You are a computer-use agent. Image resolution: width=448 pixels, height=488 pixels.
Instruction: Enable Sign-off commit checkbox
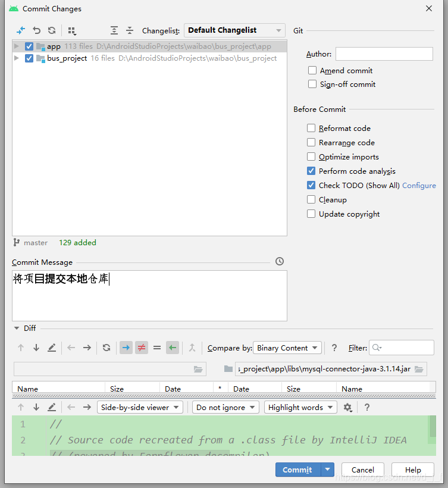point(312,84)
